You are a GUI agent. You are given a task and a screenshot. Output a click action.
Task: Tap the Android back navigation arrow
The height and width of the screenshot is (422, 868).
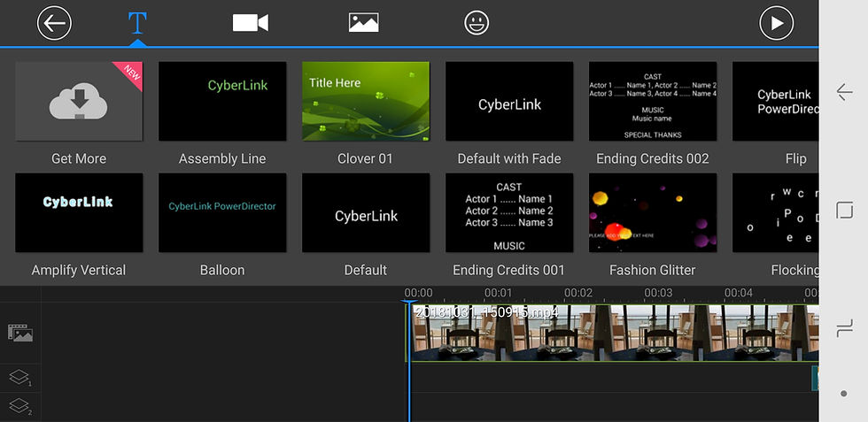(844, 92)
